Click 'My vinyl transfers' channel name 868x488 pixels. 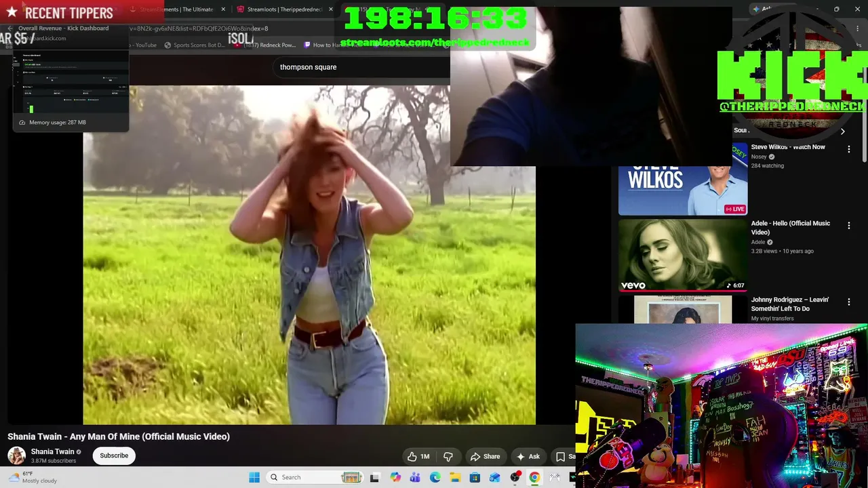click(772, 319)
